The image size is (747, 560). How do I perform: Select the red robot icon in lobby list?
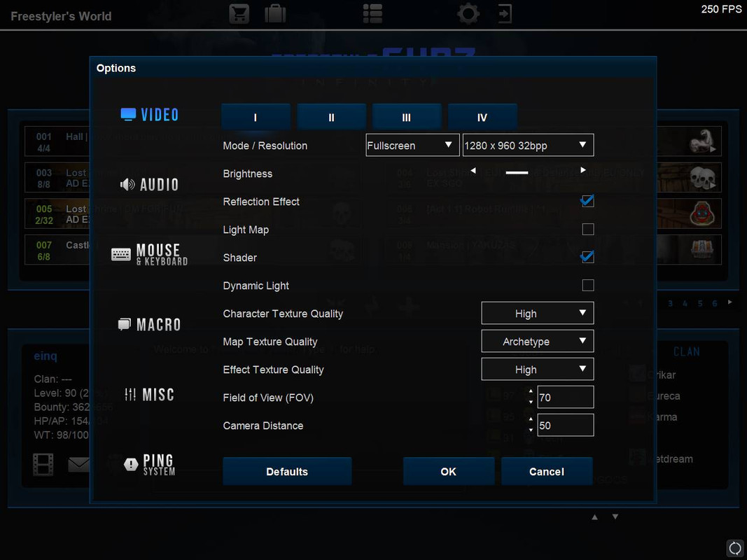pos(702,213)
